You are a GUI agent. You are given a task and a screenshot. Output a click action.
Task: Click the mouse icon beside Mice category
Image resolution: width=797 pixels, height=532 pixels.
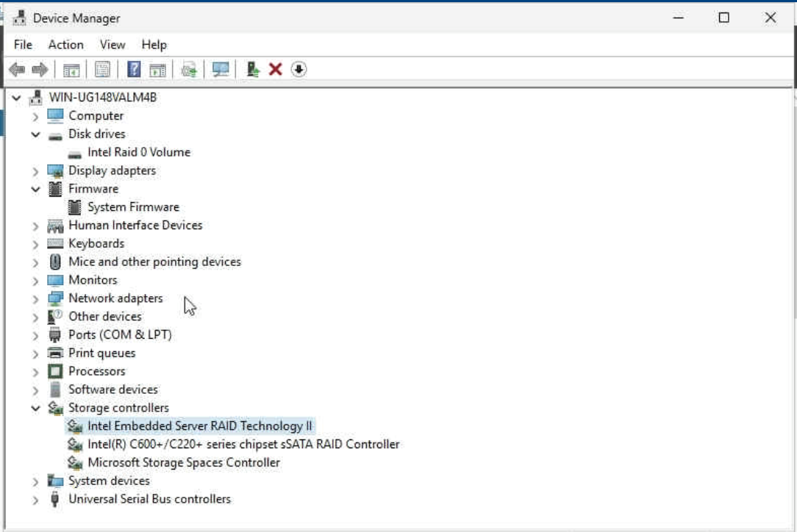[55, 262]
